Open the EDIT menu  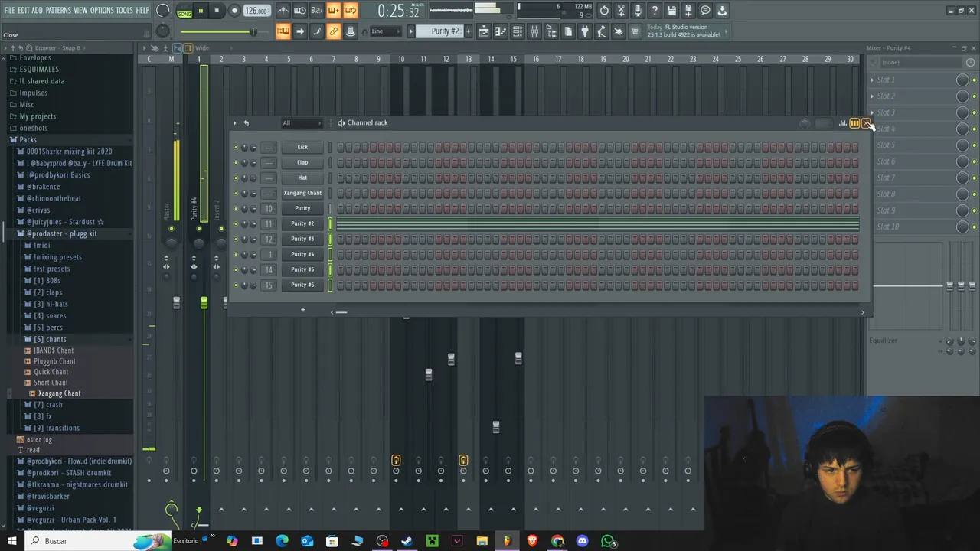click(x=24, y=11)
